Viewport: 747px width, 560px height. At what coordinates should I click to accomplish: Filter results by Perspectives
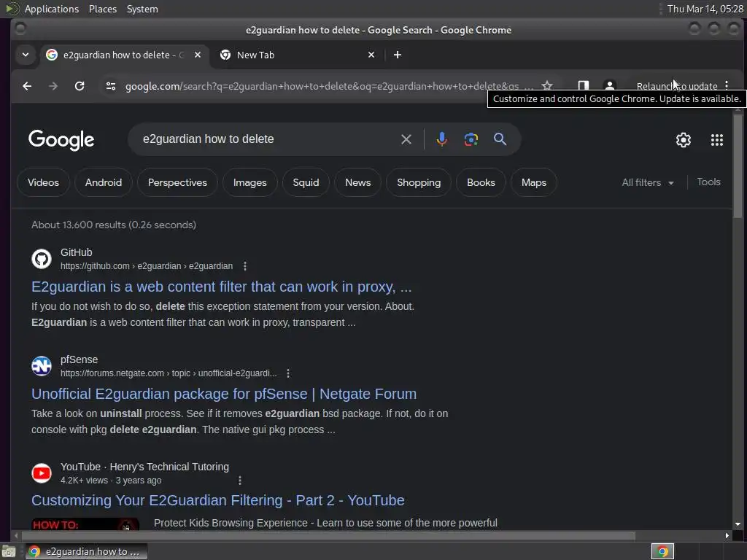[x=177, y=182]
